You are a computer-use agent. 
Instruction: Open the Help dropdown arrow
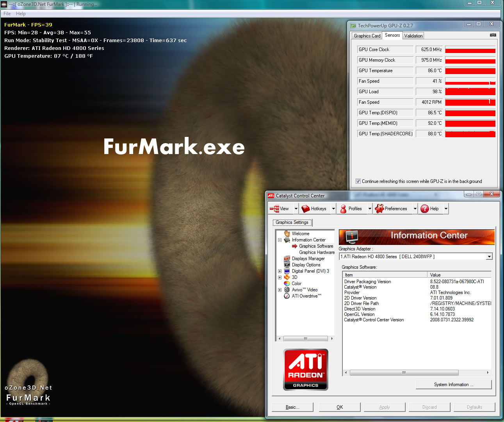click(x=446, y=209)
